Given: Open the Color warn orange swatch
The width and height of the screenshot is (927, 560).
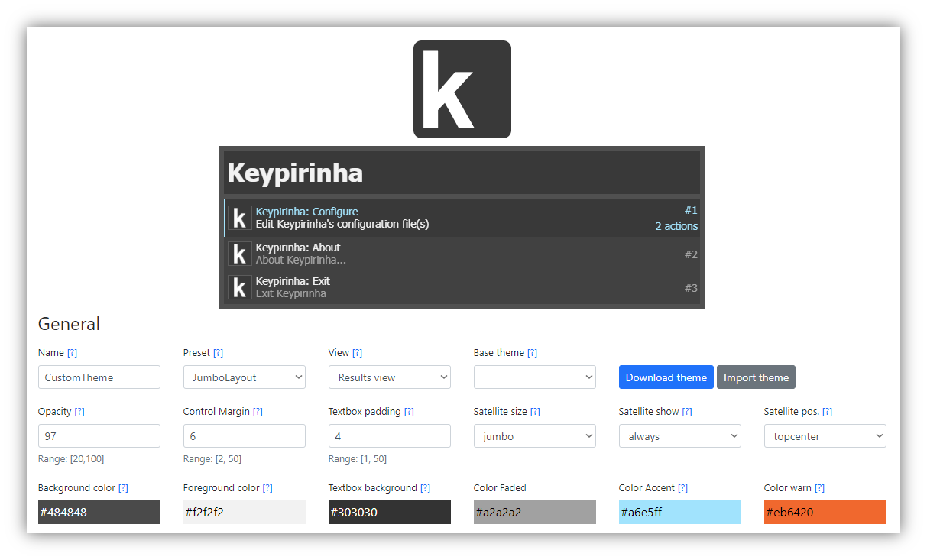Looking at the screenshot, I should pyautogui.click(x=825, y=513).
